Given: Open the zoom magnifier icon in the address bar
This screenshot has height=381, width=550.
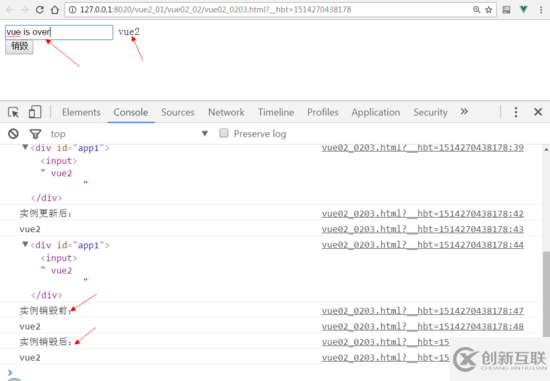Looking at the screenshot, I should [476, 9].
